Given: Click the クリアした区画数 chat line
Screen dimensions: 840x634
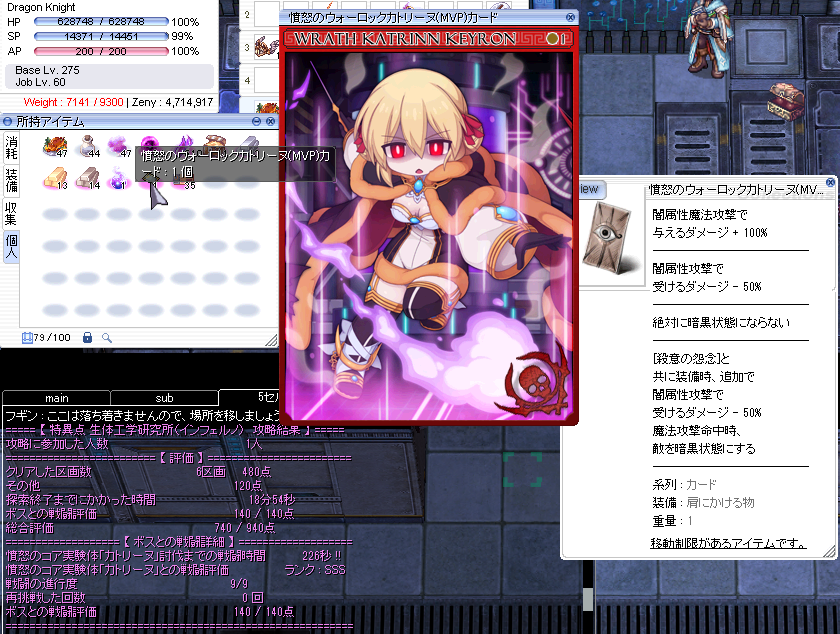Looking at the screenshot, I should click(139, 472).
